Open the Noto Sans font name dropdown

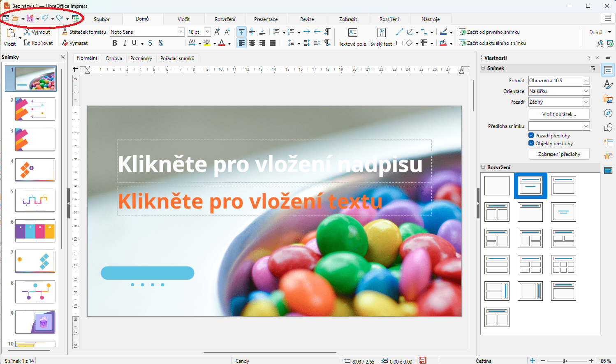point(181,32)
